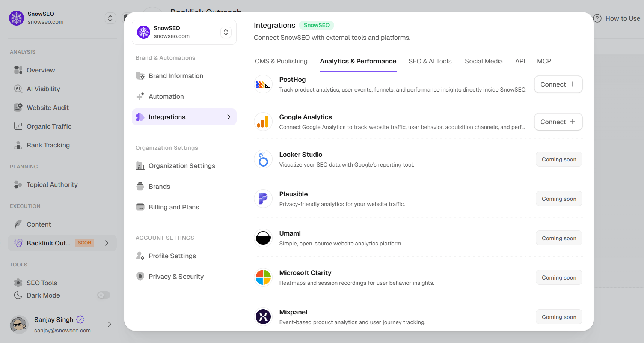Screen dimensions: 644x343
Task: Click the Content feather icon
Action: tap(18, 224)
